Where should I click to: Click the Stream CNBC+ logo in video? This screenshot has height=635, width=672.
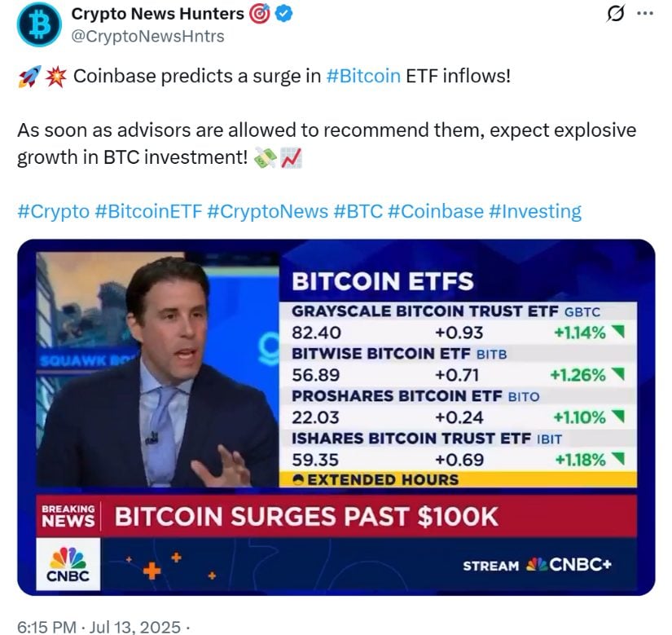click(537, 565)
